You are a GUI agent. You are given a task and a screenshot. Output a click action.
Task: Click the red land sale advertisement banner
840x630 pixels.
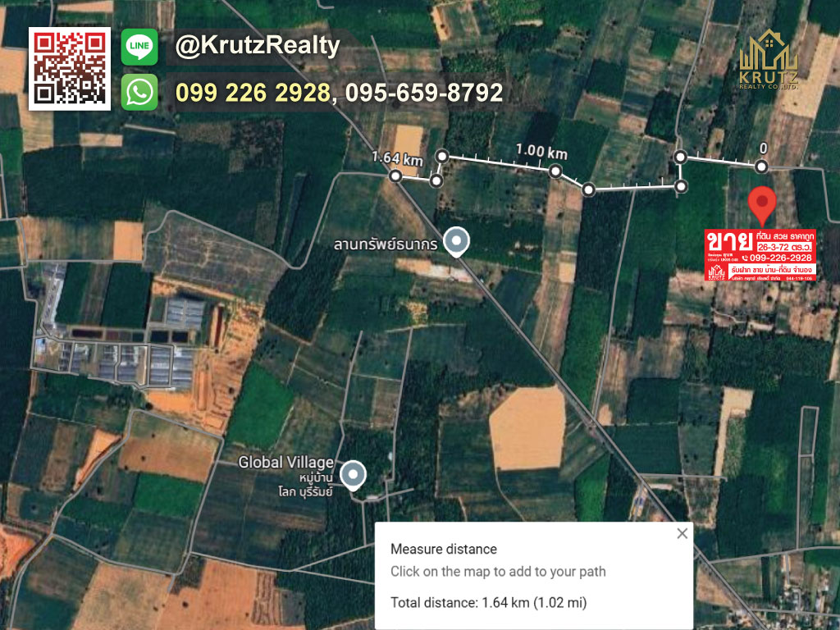760,255
